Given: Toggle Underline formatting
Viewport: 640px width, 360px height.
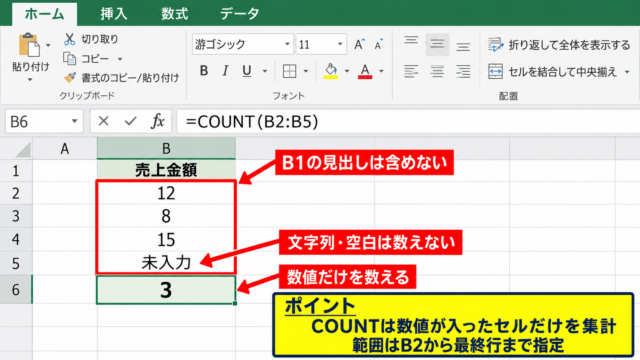Looking at the screenshot, I should (247, 71).
